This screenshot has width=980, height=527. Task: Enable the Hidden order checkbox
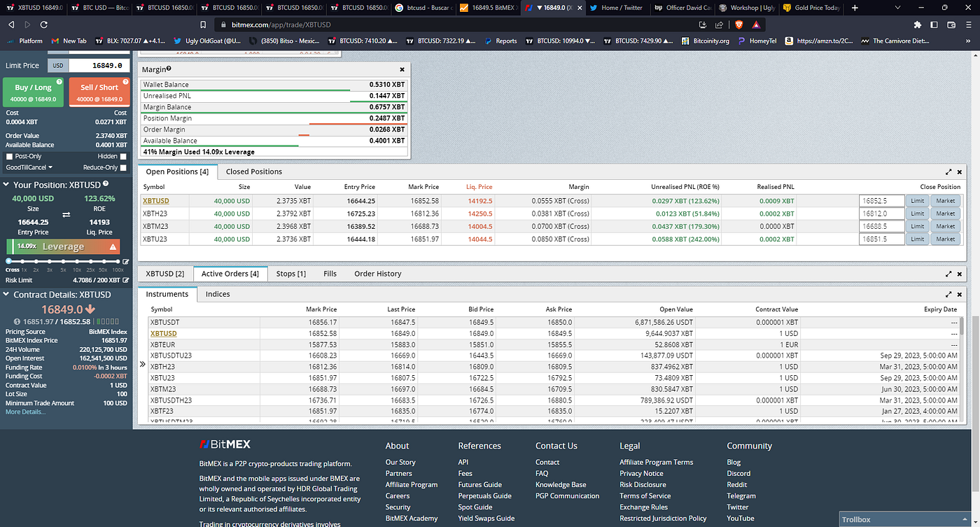click(123, 157)
